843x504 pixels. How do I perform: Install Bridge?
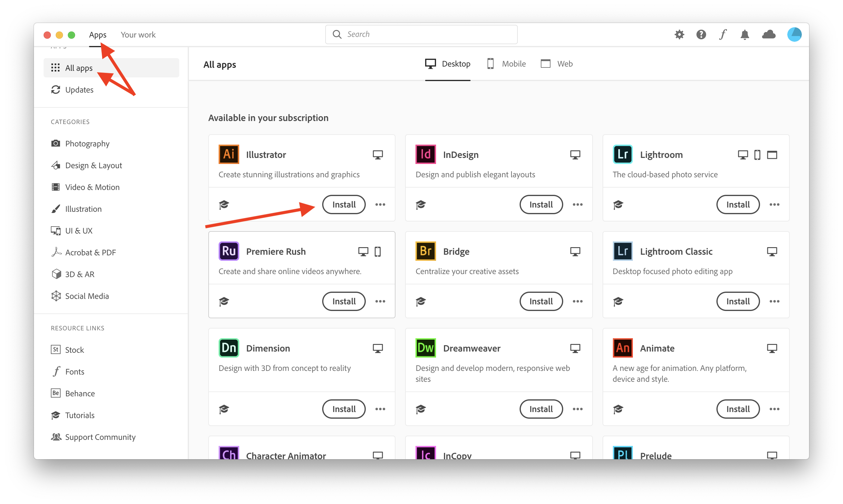pos(541,301)
